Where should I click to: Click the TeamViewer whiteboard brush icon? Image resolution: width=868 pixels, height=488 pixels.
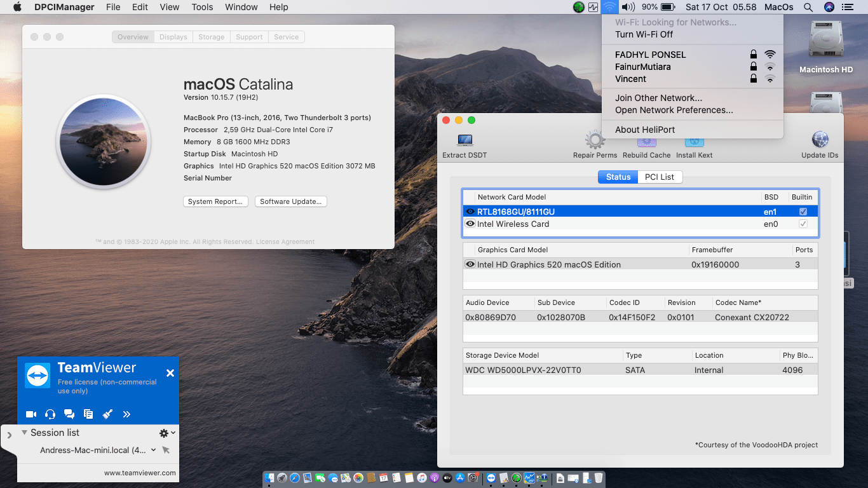[107, 414]
